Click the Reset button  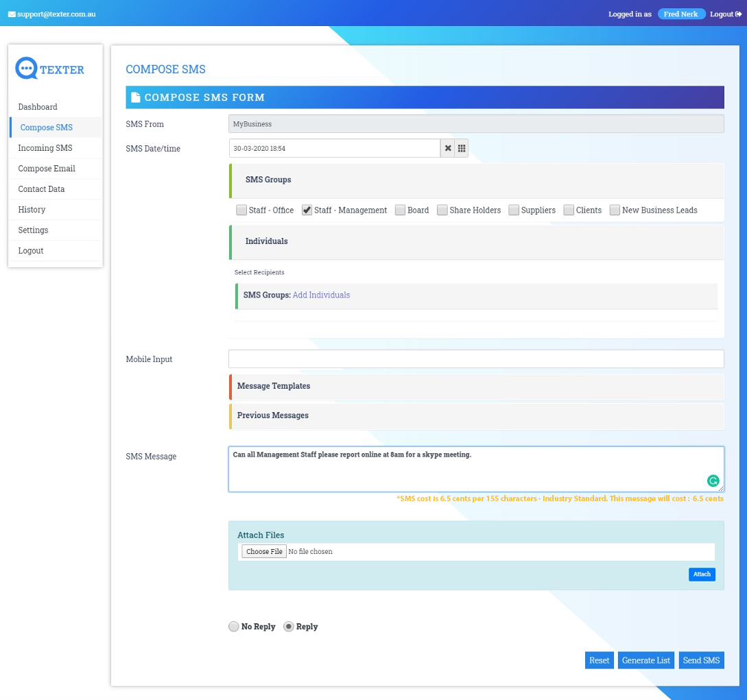pos(599,660)
